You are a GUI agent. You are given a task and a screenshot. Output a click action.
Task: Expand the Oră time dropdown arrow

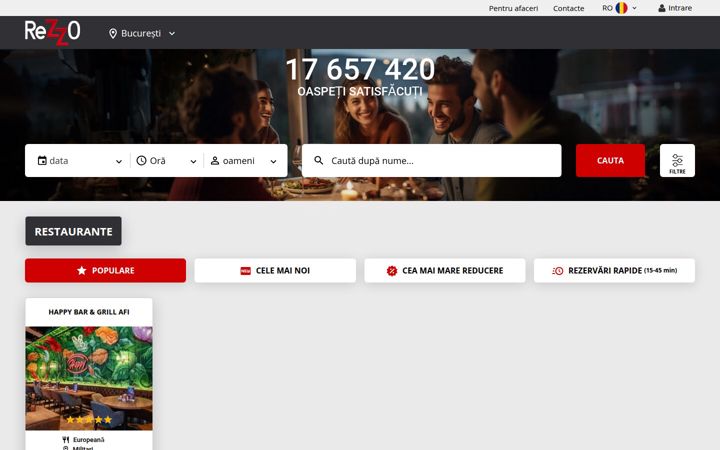click(193, 161)
